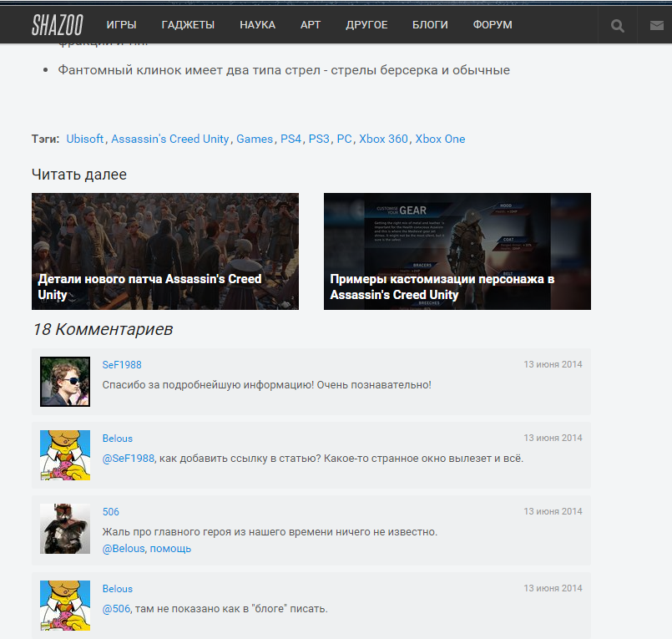Viewport: 672px width, 639px height.
Task: Open the 506 username link
Action: coord(110,512)
